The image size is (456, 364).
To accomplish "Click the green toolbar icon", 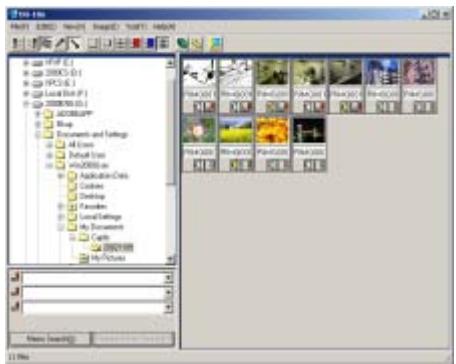I will [x=182, y=43].
